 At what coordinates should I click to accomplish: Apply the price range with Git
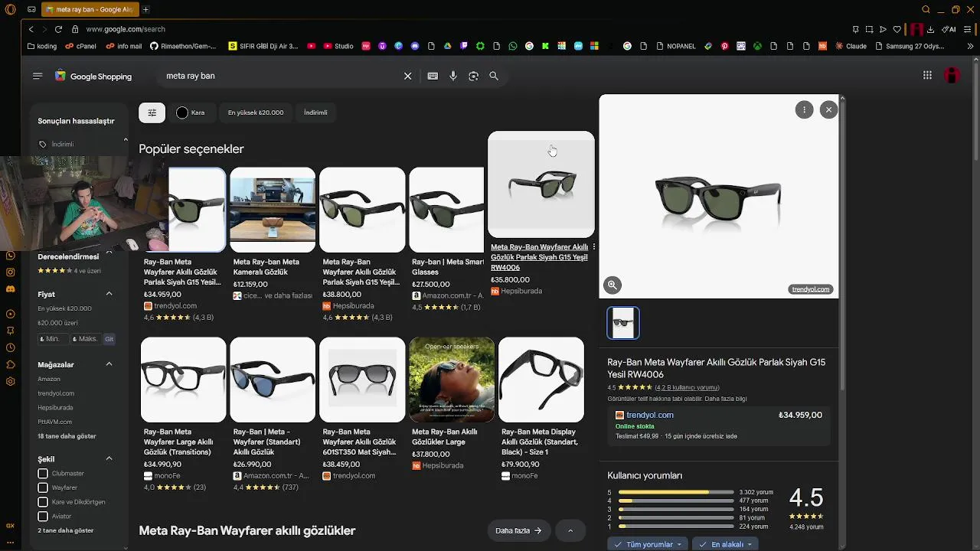point(109,339)
